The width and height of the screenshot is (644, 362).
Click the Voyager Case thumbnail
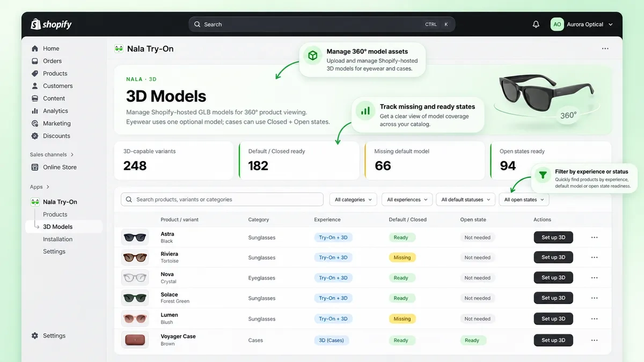pyautogui.click(x=135, y=340)
